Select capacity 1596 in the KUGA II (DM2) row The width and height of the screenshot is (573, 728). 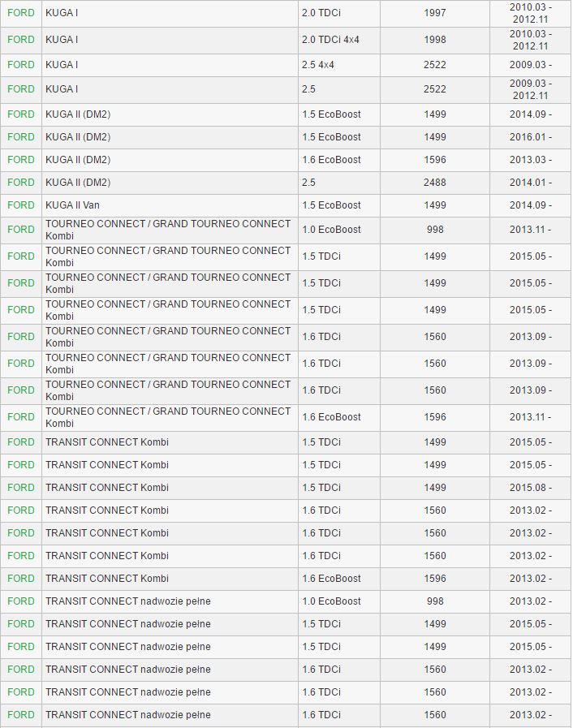pos(435,160)
